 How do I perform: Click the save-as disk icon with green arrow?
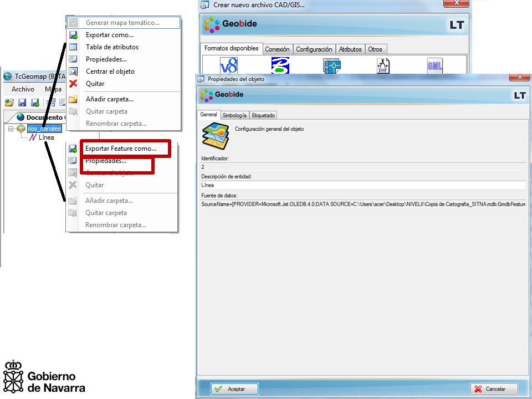click(x=35, y=103)
